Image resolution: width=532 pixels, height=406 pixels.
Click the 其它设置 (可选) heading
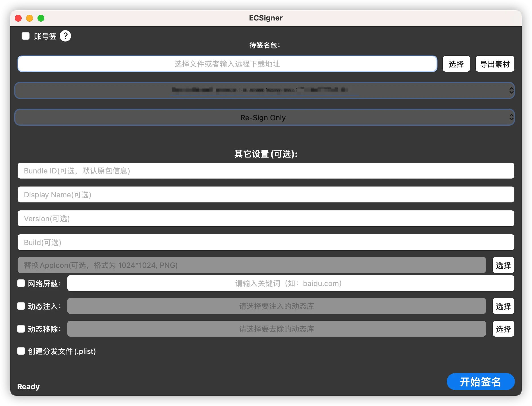point(266,154)
